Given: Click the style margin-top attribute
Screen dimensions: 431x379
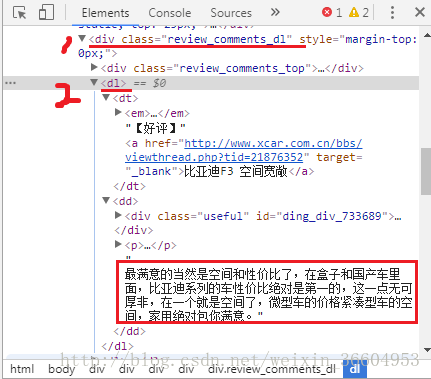Looking at the screenshot, I should pos(247,46).
